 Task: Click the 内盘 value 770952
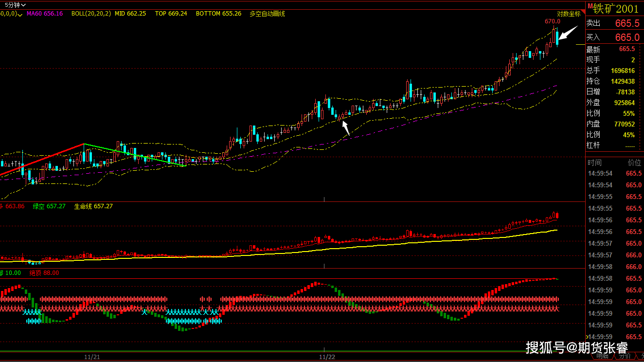(625, 124)
